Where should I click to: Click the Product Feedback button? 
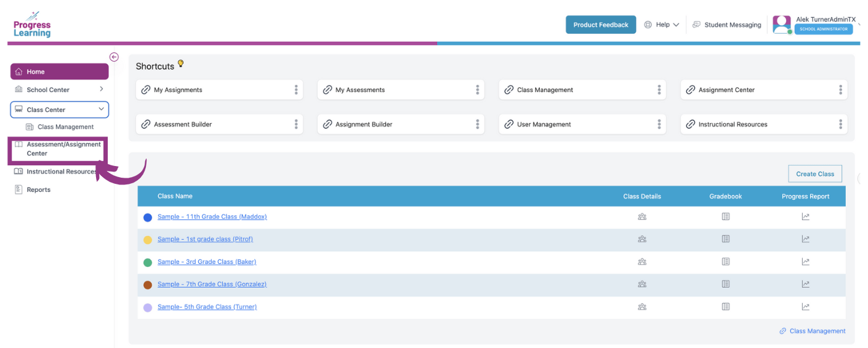coord(601,25)
